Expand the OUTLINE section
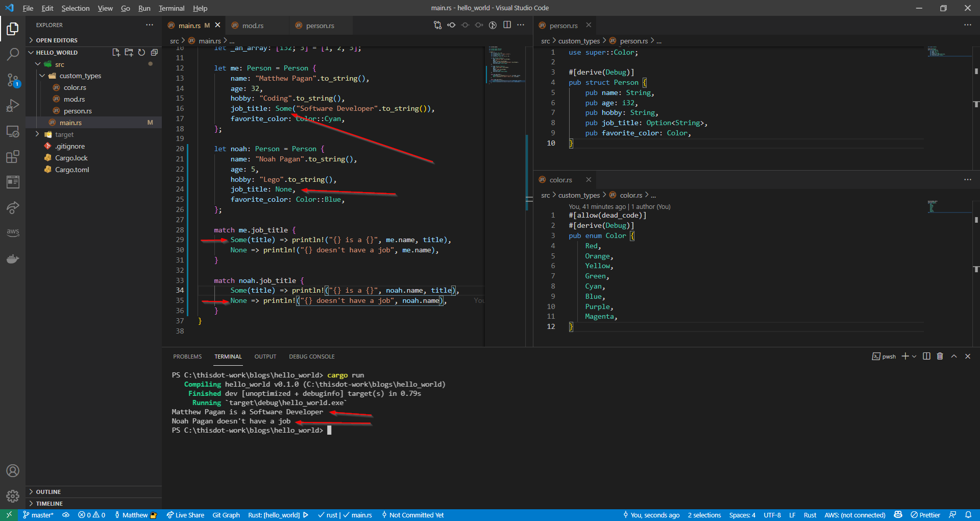This screenshot has width=980, height=521. (93, 491)
